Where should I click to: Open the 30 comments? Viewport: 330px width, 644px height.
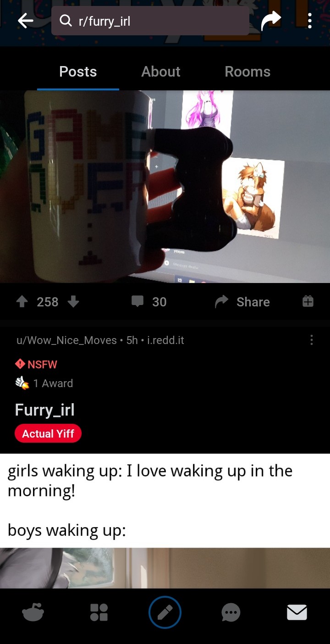(149, 301)
